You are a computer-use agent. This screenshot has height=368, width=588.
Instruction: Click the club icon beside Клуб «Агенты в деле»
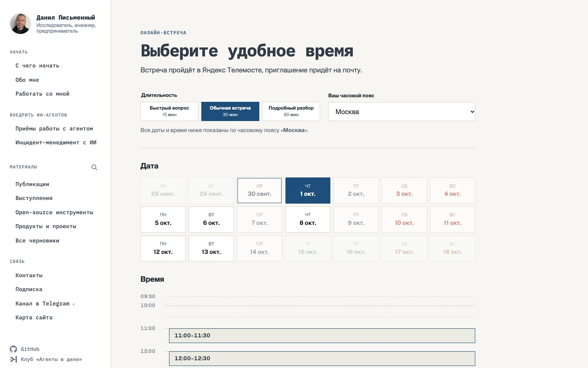(13, 359)
